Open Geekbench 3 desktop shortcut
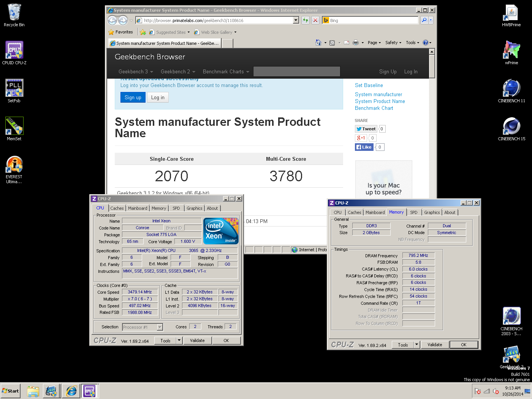This screenshot has width=532, height=399. coord(511,357)
